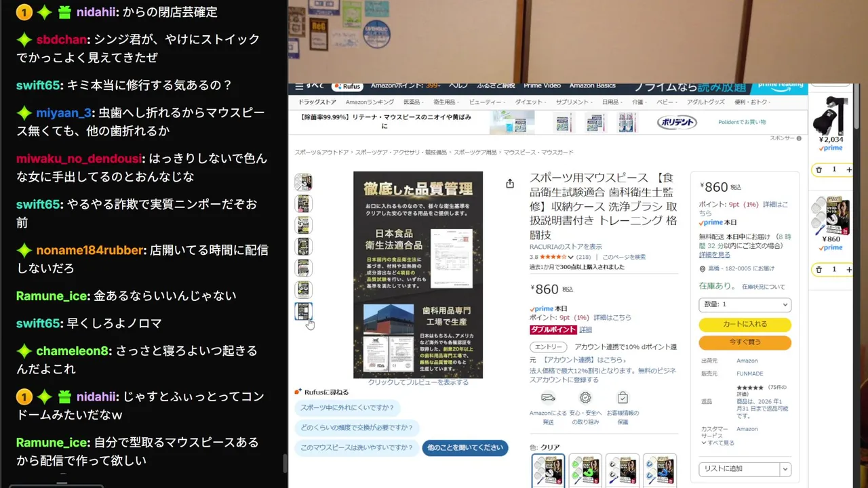This screenshot has width=868, height=488.
Task: Open the ビューティー category dropdown
Action: point(486,102)
